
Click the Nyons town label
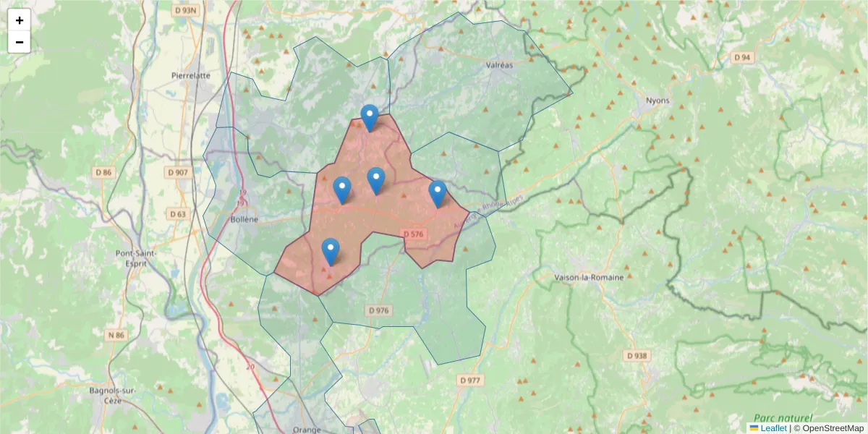(657, 101)
